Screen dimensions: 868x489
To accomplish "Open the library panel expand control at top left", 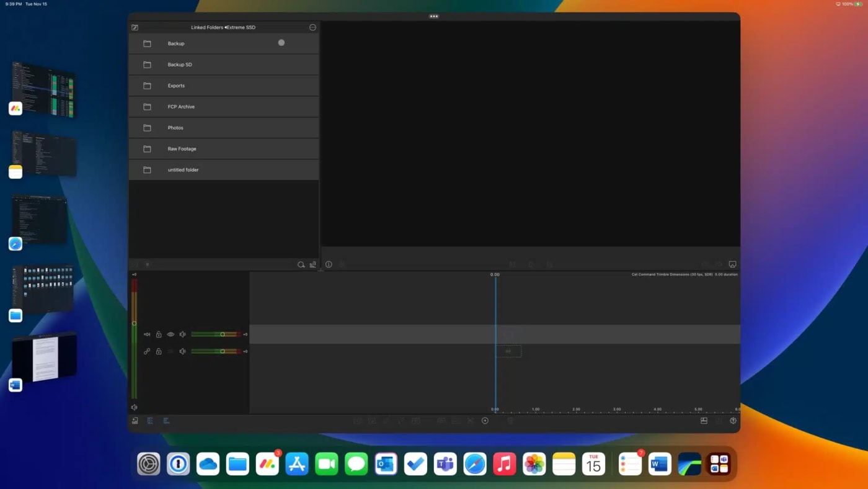I will [135, 27].
